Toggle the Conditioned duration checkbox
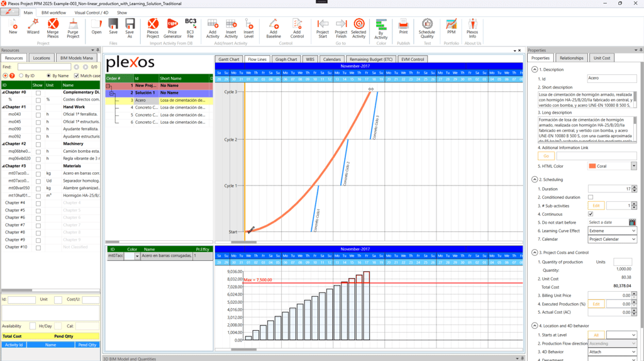This screenshot has width=644, height=361. tap(591, 197)
